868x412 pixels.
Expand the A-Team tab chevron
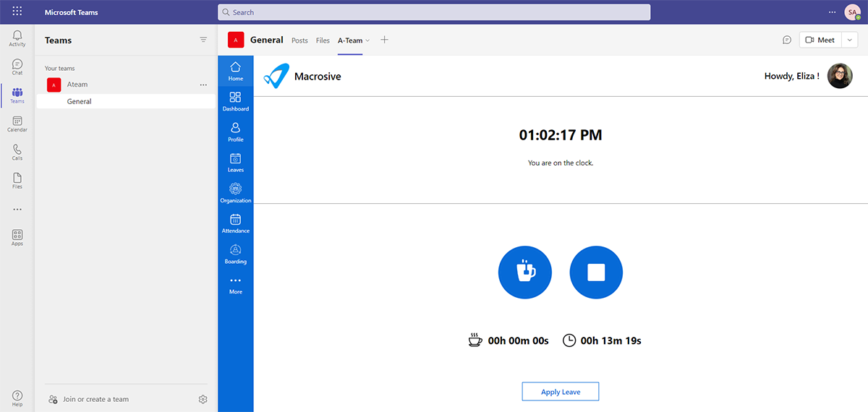[x=368, y=41]
